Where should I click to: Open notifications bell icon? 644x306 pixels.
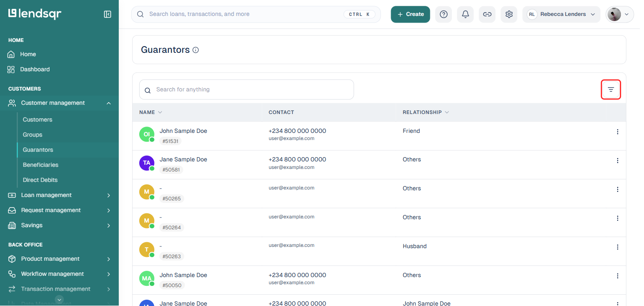point(465,14)
